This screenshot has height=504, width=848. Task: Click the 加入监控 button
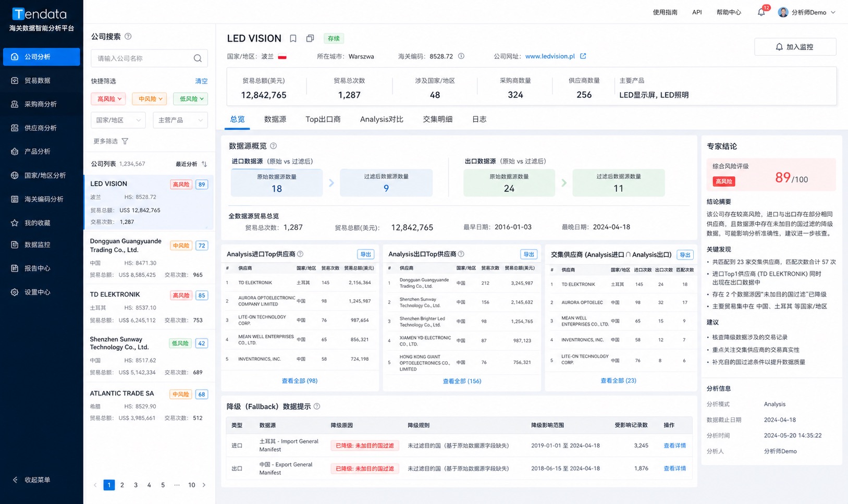click(795, 47)
